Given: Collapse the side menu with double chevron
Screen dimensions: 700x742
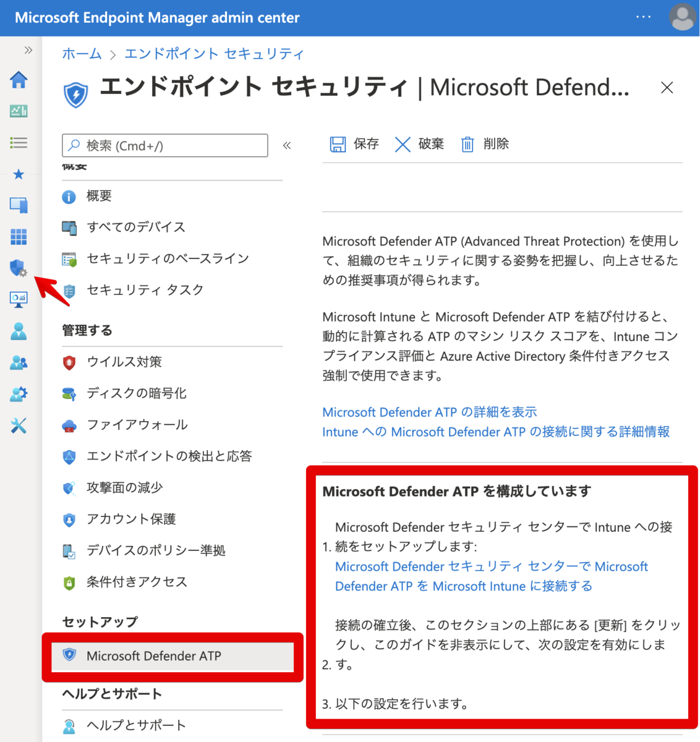Looking at the screenshot, I should point(287,145).
